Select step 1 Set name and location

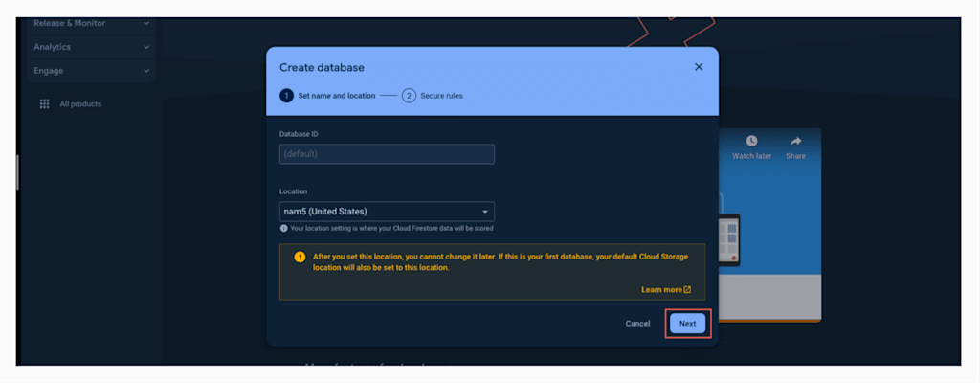(x=327, y=96)
